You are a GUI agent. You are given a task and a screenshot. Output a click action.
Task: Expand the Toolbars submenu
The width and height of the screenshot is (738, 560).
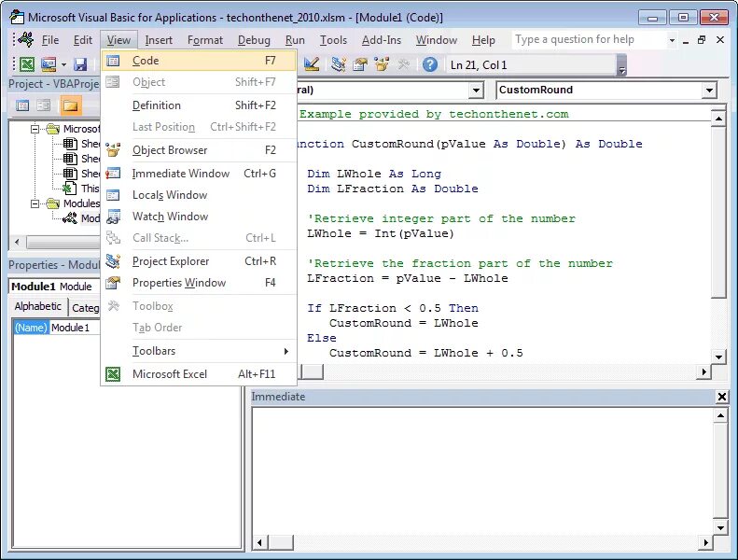199,351
